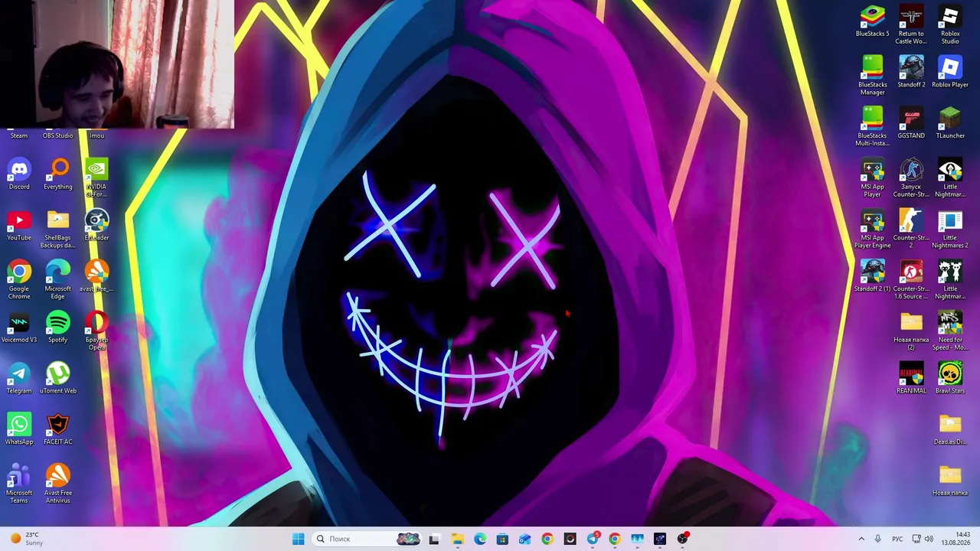
Task: Select the WhatsApp desktop shortcut
Action: click(19, 429)
